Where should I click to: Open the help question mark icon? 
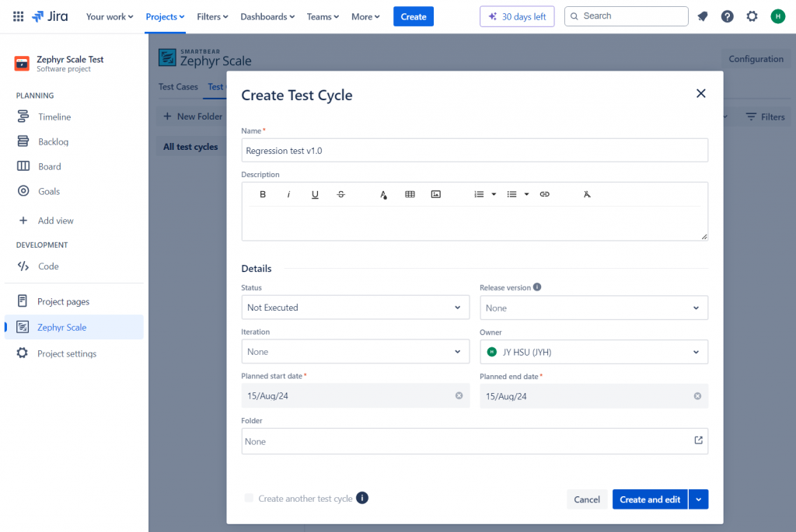pos(727,16)
